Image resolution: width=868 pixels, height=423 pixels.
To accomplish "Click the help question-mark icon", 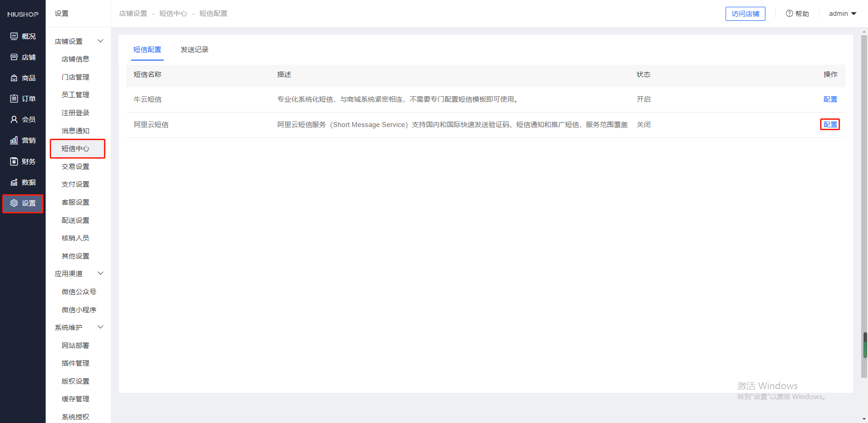I will coord(789,14).
